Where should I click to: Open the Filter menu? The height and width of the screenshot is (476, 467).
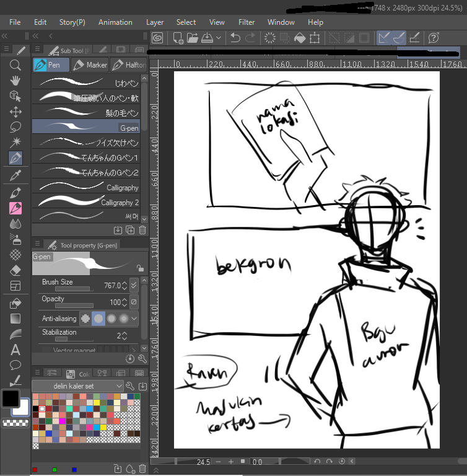pyautogui.click(x=247, y=22)
